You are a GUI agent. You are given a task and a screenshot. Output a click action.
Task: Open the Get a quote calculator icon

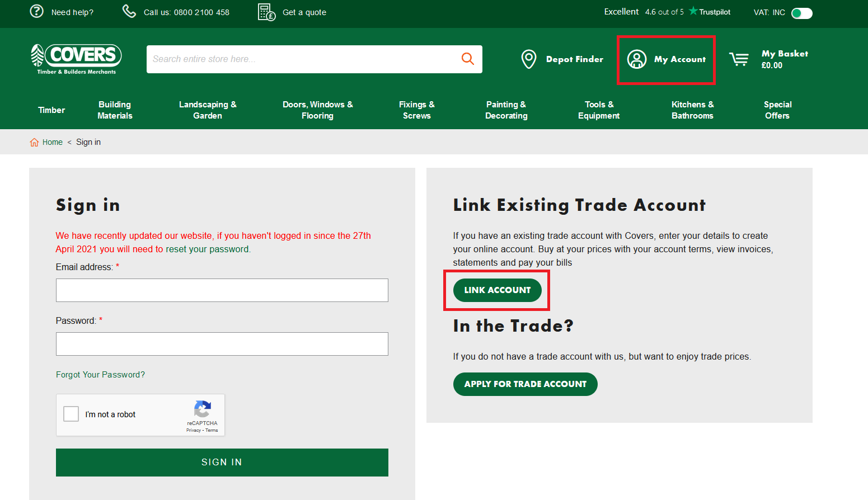pos(266,12)
